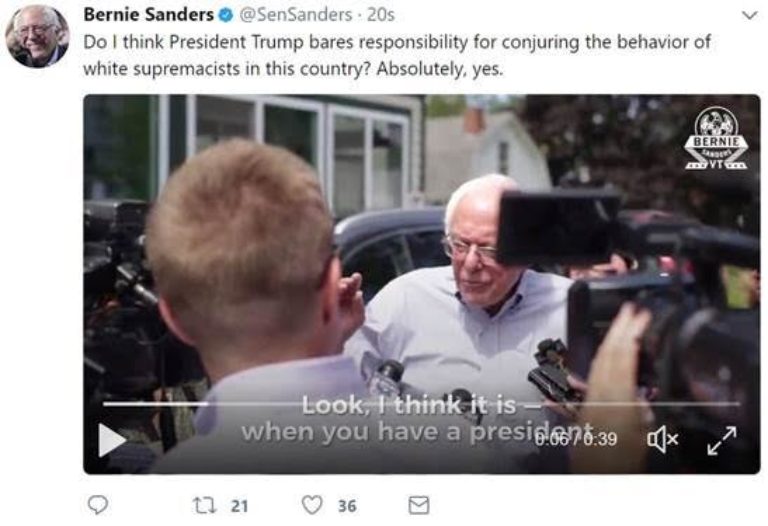Screen dimensions: 768x526
Task: Open Bernie Sanders display name link
Action: click(x=148, y=15)
